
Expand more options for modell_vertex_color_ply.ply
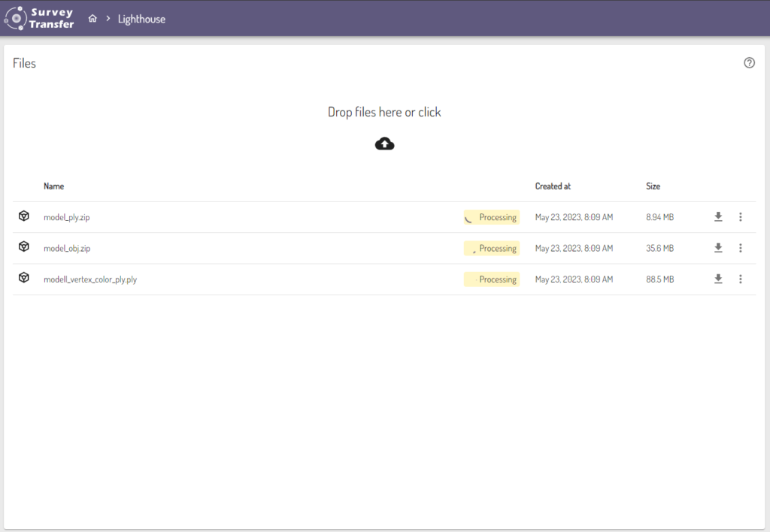pyautogui.click(x=741, y=279)
